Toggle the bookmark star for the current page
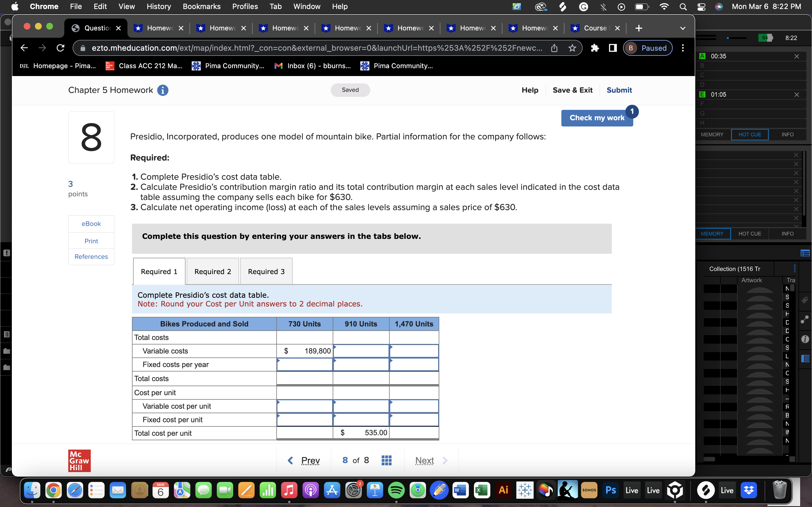 click(x=572, y=48)
